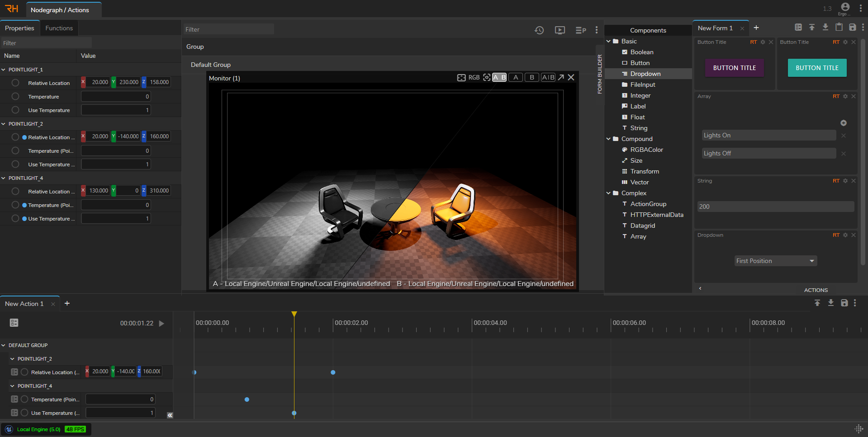The height and width of the screenshot is (437, 868).
Task: Click the save icon in form toolbar
Action: [x=853, y=28]
